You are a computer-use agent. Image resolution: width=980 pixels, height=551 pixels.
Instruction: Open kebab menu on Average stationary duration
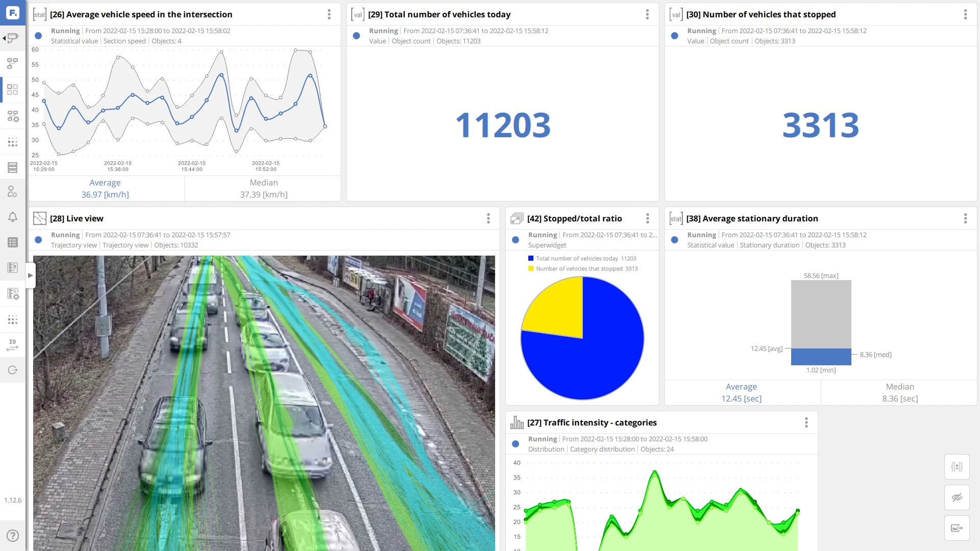point(965,218)
